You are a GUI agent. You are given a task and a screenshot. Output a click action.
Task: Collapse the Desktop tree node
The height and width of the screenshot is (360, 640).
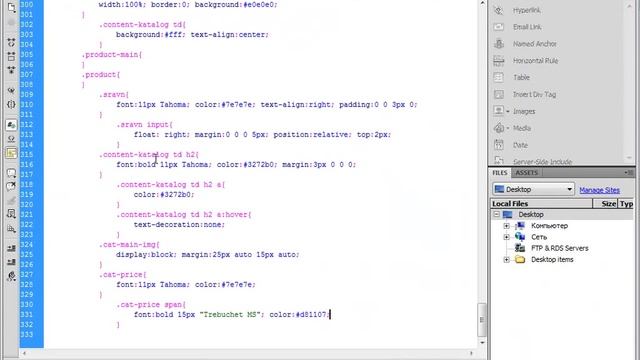[496, 214]
